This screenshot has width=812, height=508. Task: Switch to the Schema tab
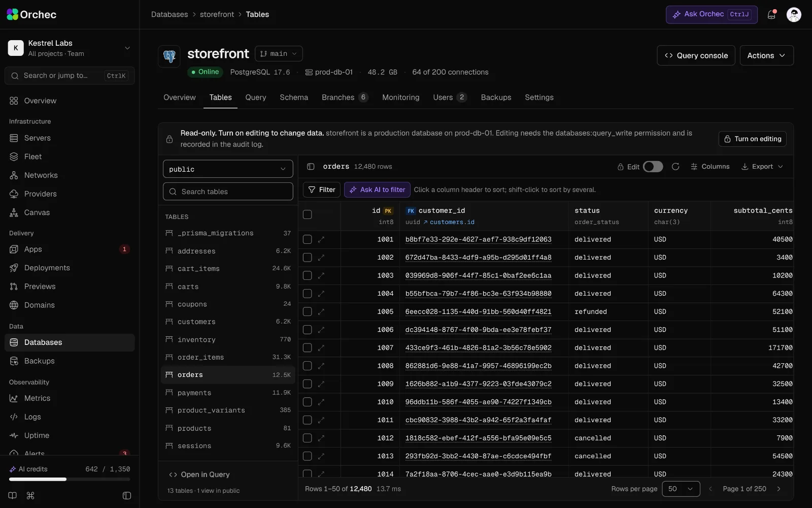[x=294, y=98]
